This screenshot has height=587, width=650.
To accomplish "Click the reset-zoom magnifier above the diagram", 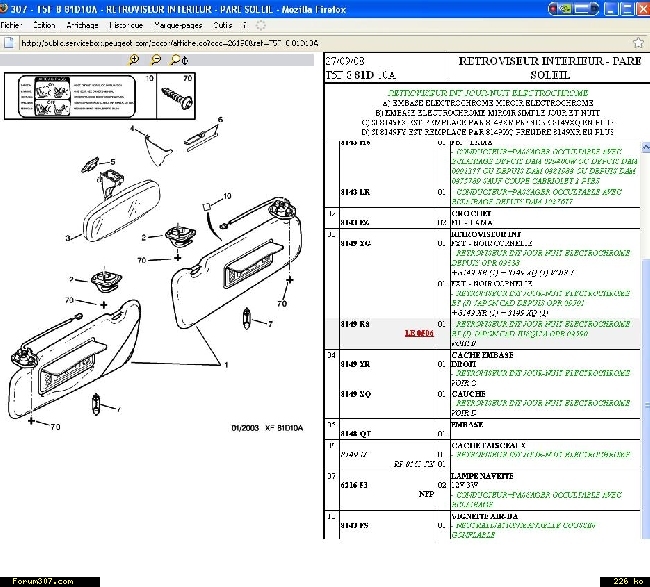I will click(x=179, y=60).
